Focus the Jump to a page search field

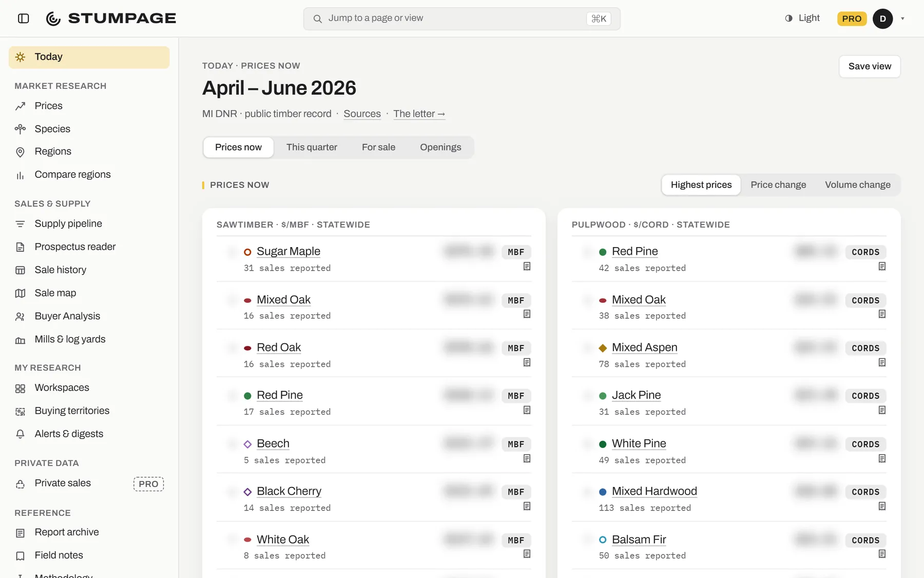(x=461, y=18)
